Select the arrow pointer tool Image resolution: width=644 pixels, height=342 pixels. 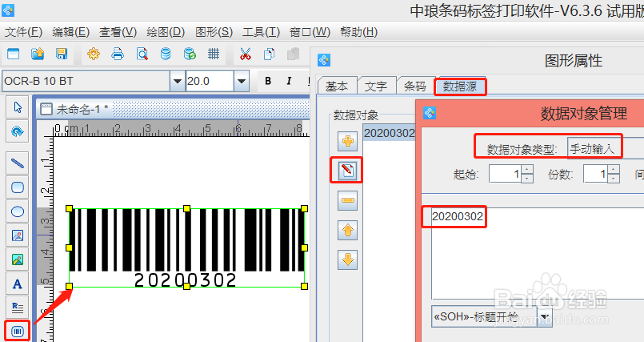click(x=18, y=107)
